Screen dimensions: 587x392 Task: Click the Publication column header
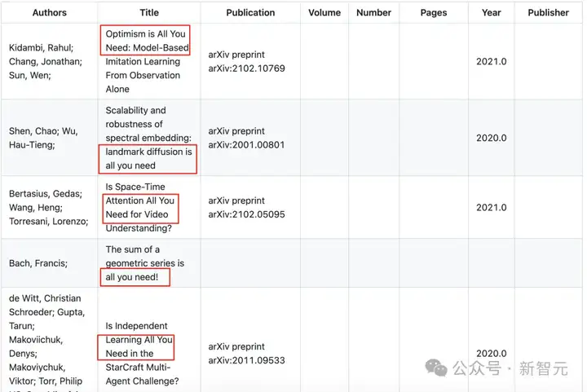pyautogui.click(x=250, y=13)
